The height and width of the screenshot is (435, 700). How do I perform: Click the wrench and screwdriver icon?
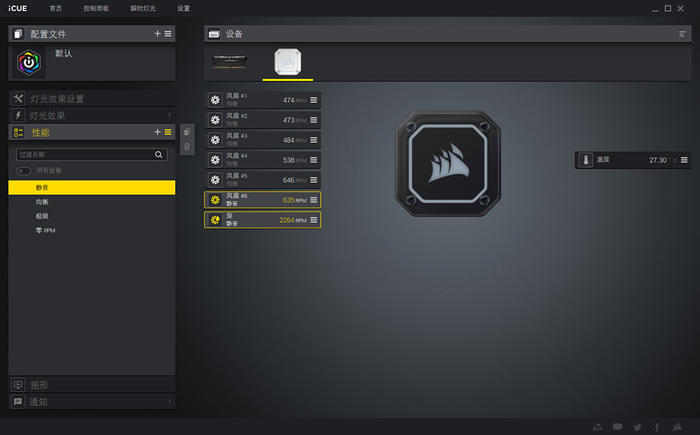tap(18, 98)
